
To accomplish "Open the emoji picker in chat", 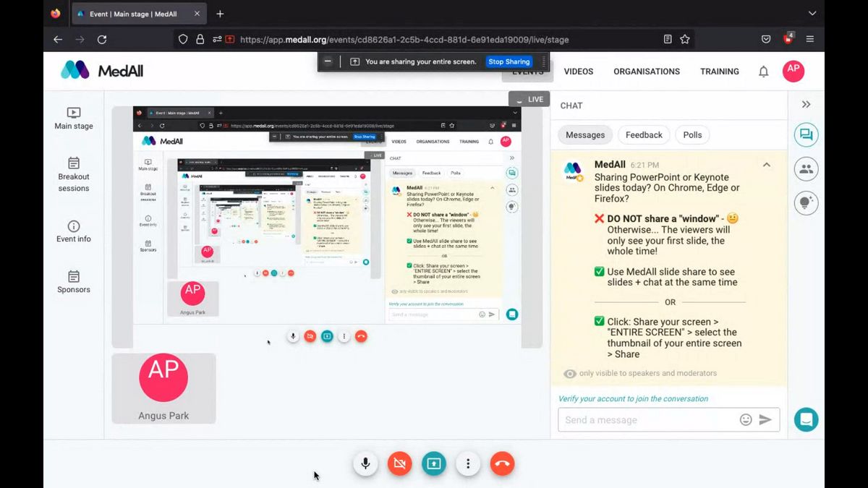I will coord(746,420).
